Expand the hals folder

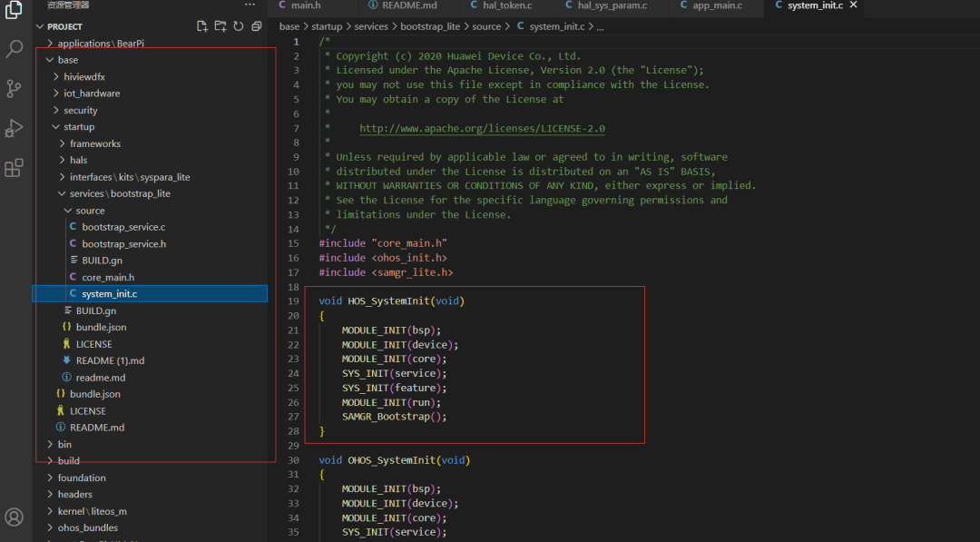pyautogui.click(x=78, y=160)
